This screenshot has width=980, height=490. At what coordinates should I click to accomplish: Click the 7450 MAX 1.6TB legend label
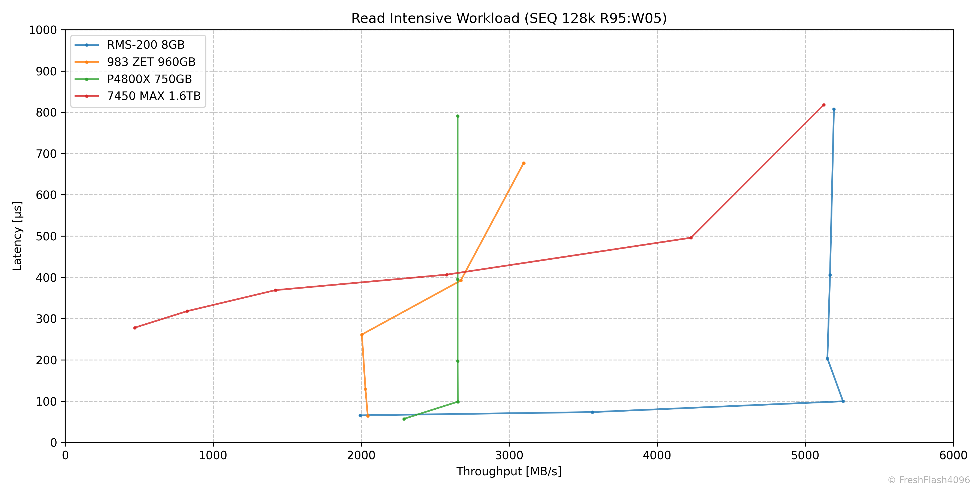[x=154, y=96]
